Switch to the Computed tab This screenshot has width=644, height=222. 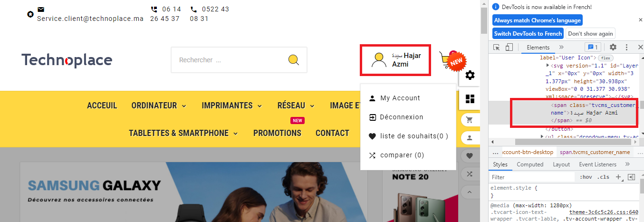coord(530,164)
